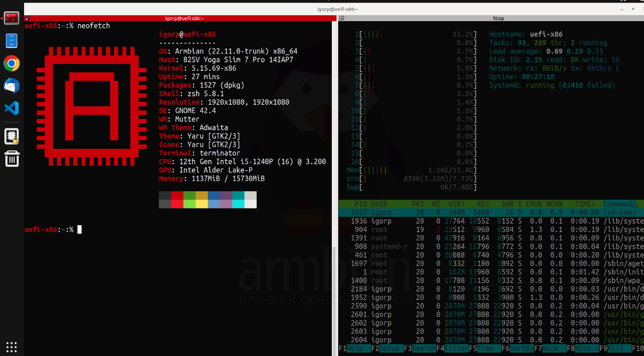Viewport: 644px width, 356px height.
Task: Open htop F6 SortBy menu
Action: pyautogui.click(x=517, y=348)
